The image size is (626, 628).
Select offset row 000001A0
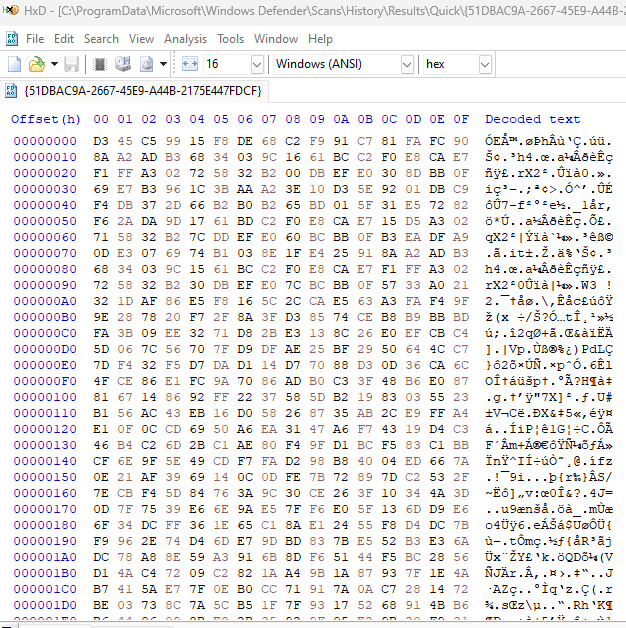click(x=45, y=557)
